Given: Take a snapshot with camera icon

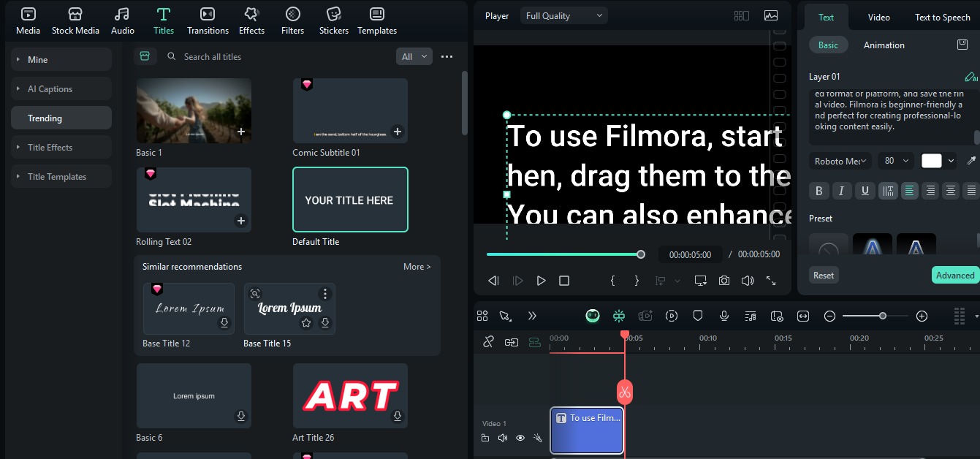Looking at the screenshot, I should pyautogui.click(x=724, y=281).
